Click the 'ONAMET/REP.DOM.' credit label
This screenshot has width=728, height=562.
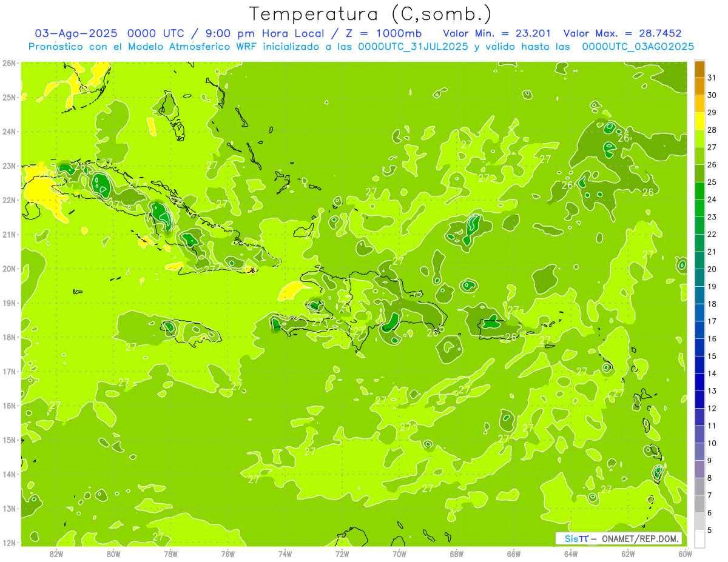641,538
